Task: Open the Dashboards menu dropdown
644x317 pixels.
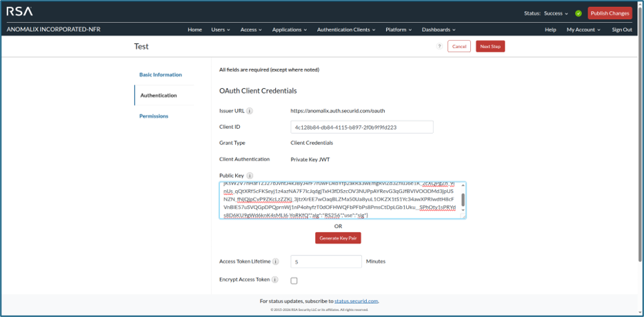Action: (x=439, y=30)
